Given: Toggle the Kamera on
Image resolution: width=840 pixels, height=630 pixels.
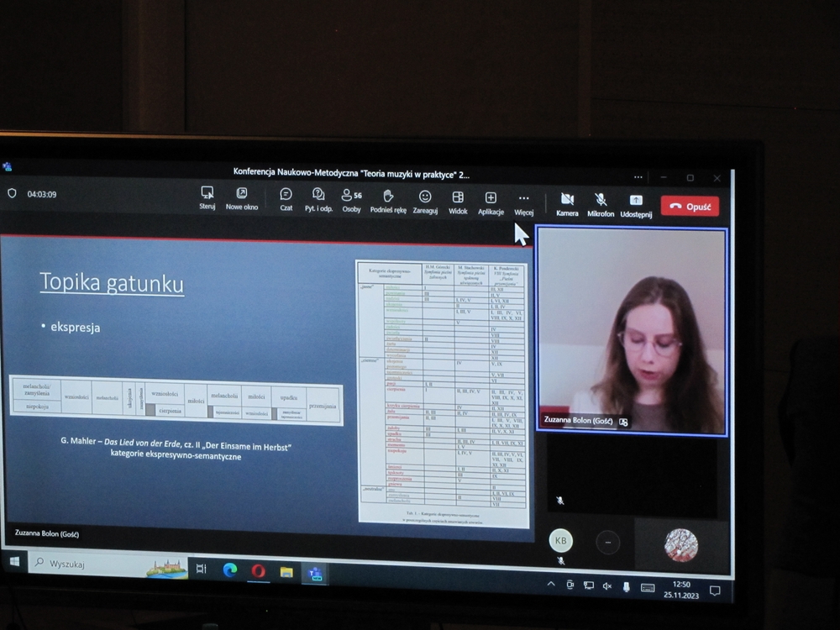Looking at the screenshot, I should tap(567, 204).
